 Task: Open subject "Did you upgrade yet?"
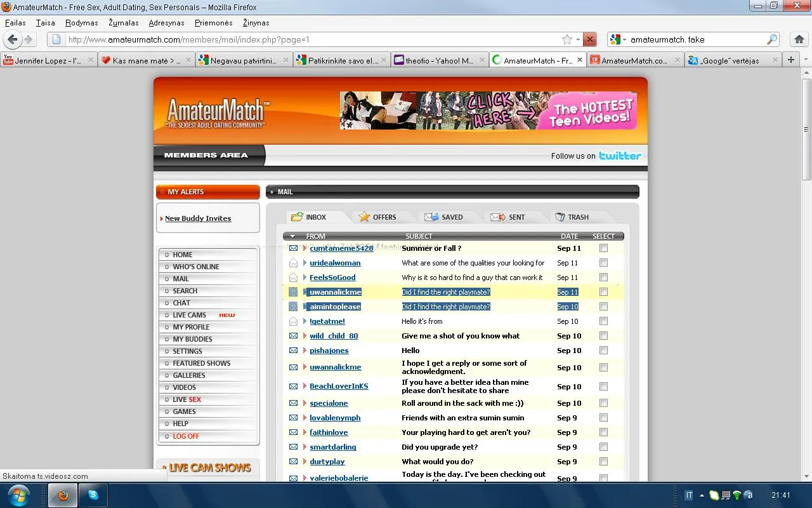(440, 447)
